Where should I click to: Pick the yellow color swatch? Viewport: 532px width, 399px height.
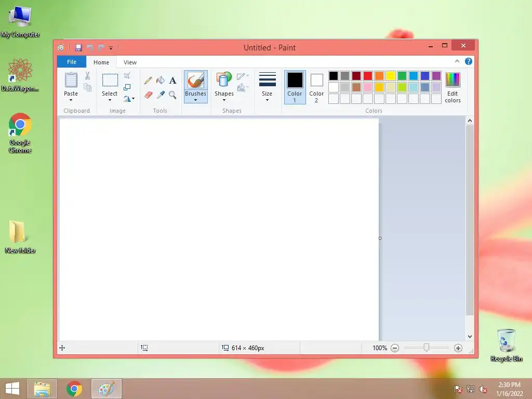(391, 76)
